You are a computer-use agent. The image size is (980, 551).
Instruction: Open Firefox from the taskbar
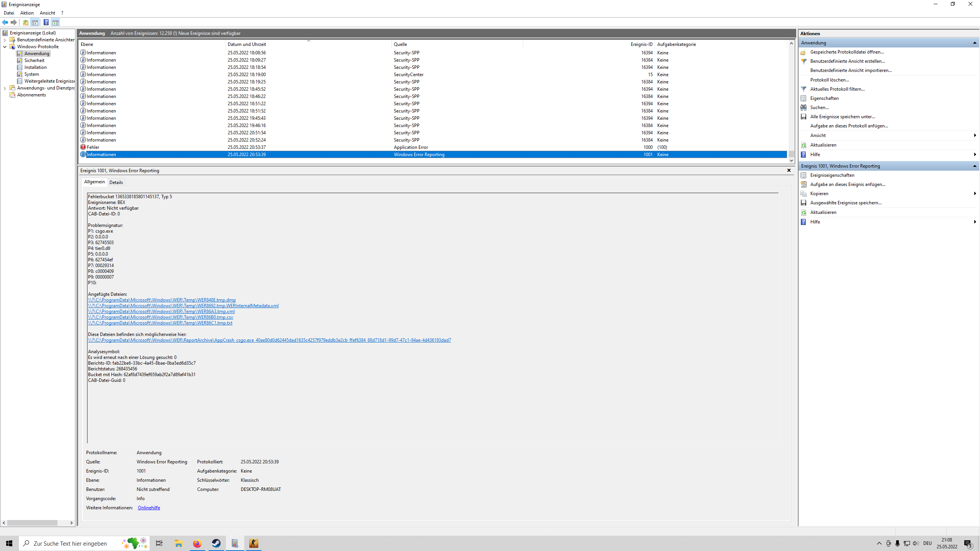tap(197, 543)
